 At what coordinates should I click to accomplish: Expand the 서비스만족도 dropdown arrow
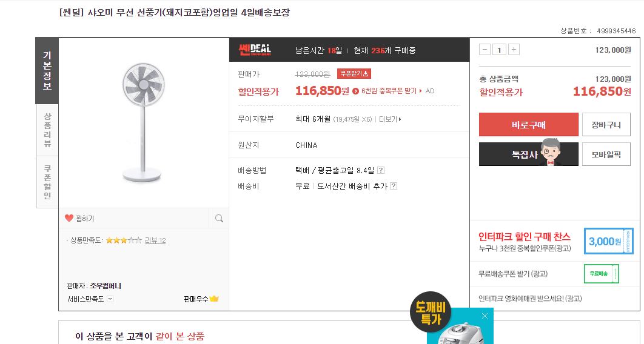pyautogui.click(x=110, y=299)
